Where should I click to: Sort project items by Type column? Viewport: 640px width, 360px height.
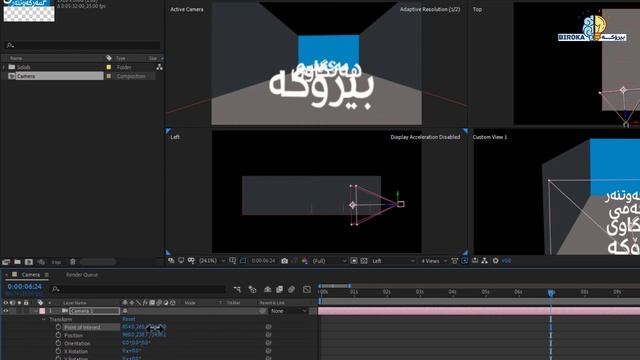pos(121,58)
